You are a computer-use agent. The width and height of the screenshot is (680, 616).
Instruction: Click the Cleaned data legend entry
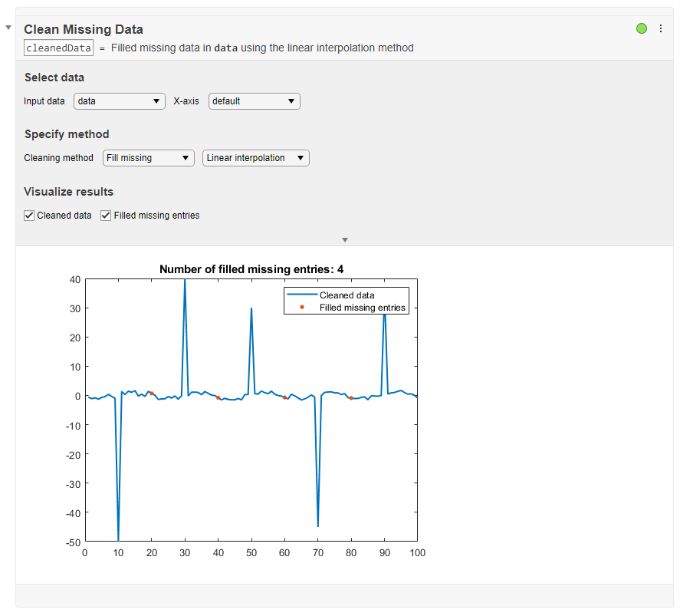tap(347, 295)
